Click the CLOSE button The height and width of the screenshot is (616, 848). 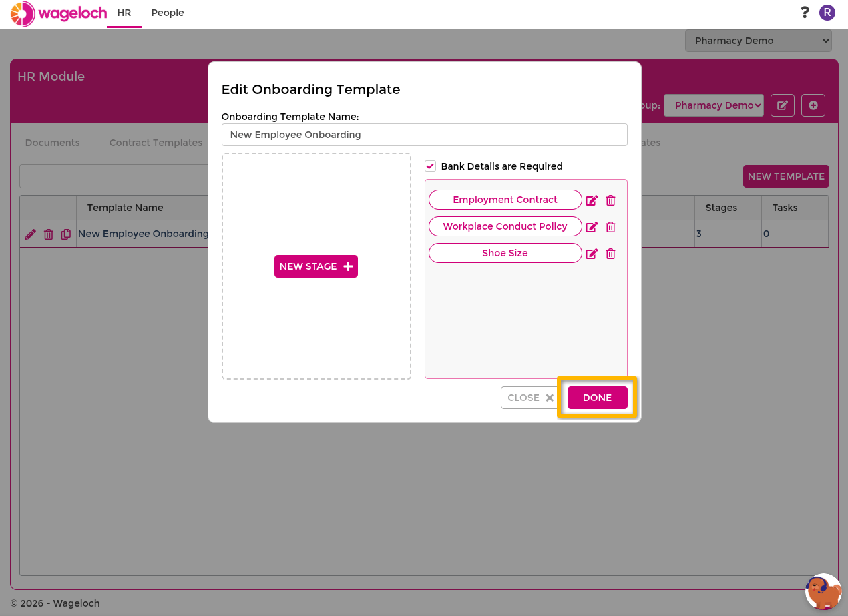point(531,398)
